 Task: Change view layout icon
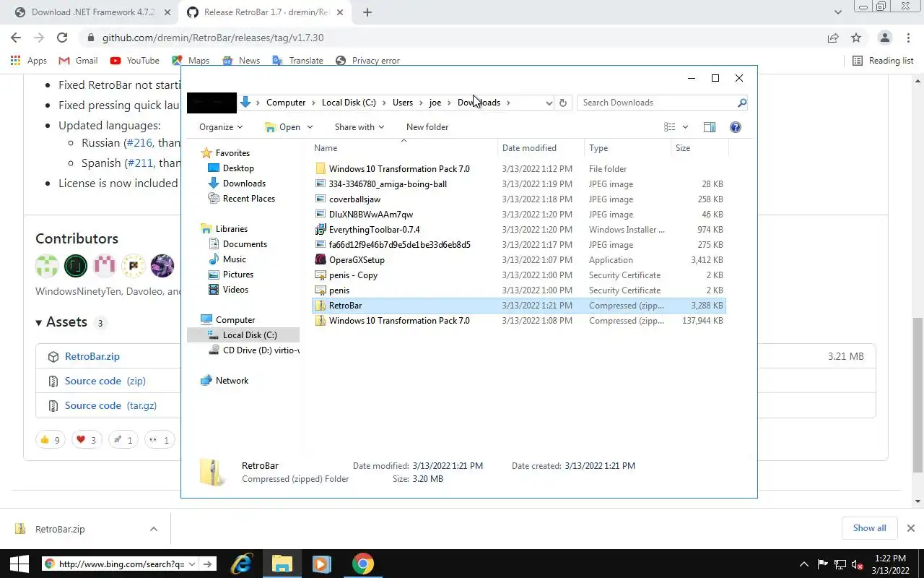click(x=669, y=127)
